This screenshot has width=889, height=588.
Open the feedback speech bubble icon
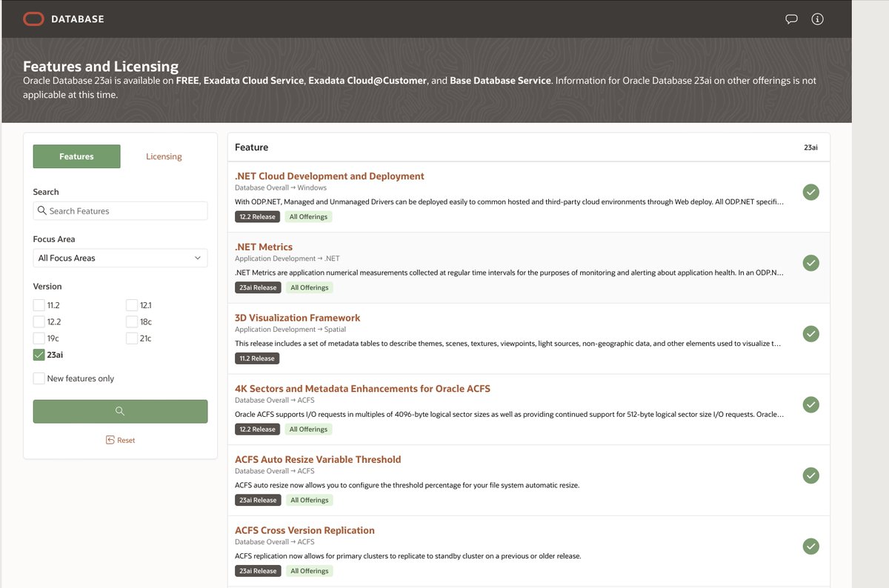(x=791, y=19)
